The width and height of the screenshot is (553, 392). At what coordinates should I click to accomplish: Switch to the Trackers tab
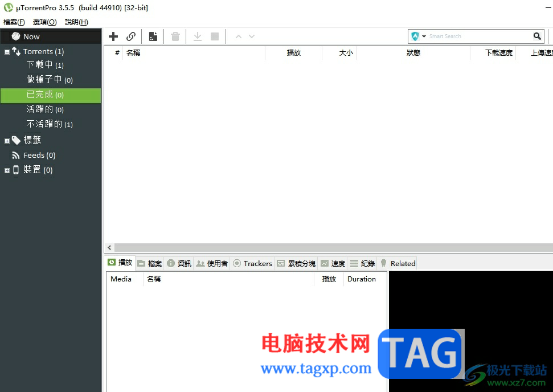coord(253,264)
